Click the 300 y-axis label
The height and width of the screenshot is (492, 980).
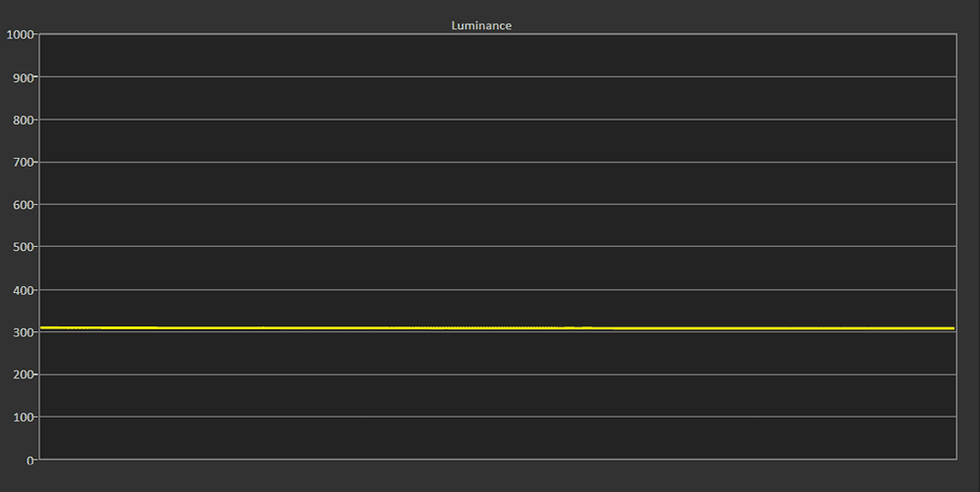point(24,332)
